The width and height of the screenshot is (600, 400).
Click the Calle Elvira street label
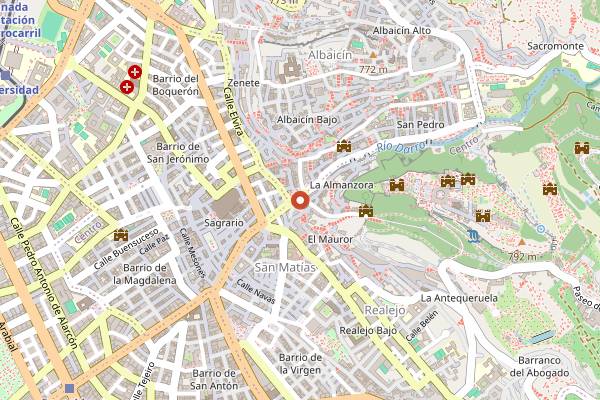[233, 111]
